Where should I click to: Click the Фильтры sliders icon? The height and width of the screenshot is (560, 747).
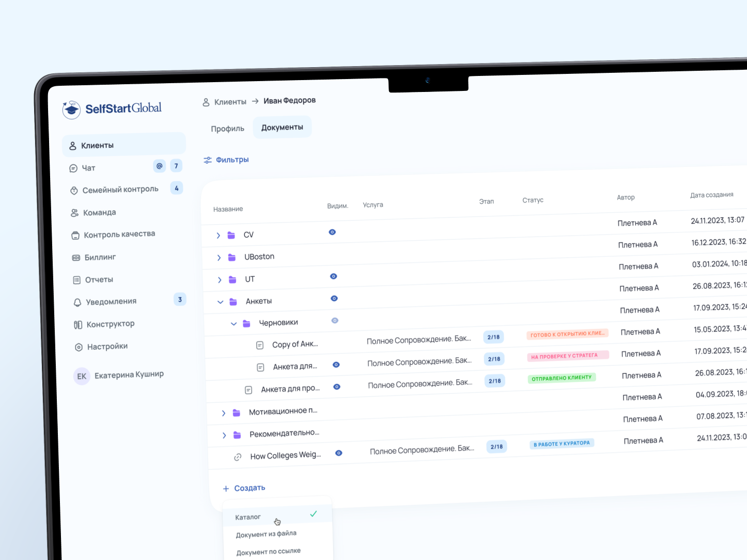[208, 160]
